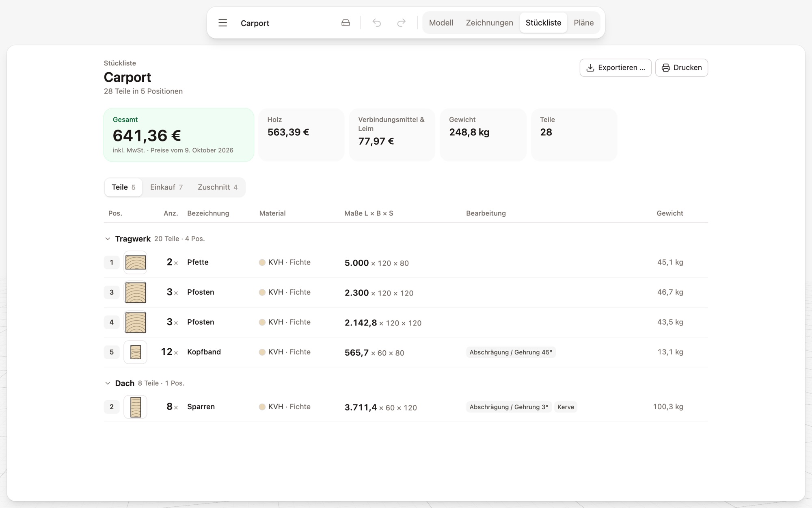Switch to the Modell tab

coord(441,23)
